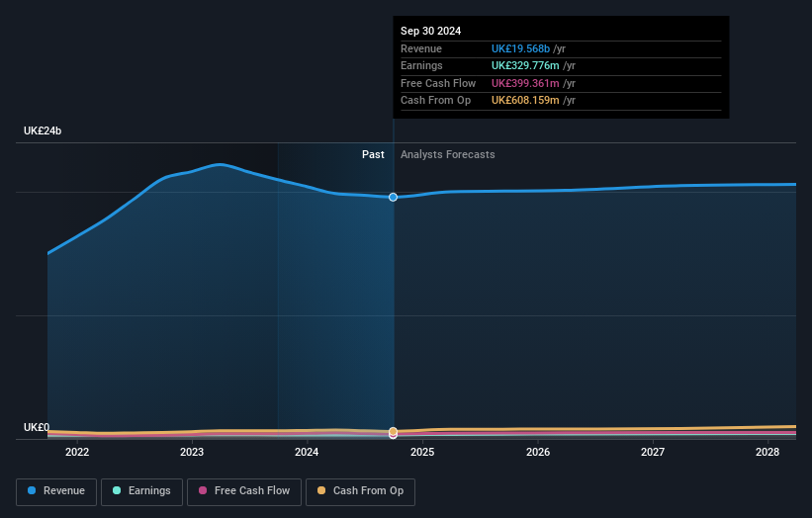
Task: Click the Earnings row label in tooltip
Action: (421, 65)
